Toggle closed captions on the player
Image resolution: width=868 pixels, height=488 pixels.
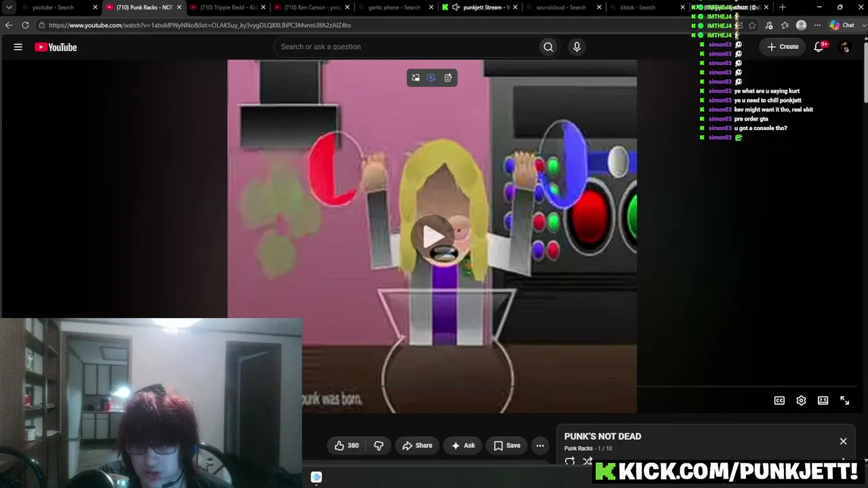coord(779,401)
